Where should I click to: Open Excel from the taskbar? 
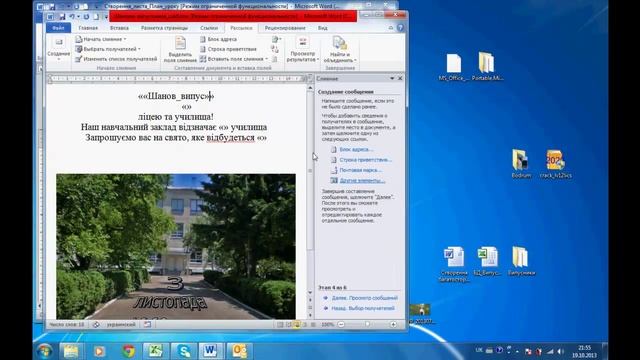click(155, 351)
